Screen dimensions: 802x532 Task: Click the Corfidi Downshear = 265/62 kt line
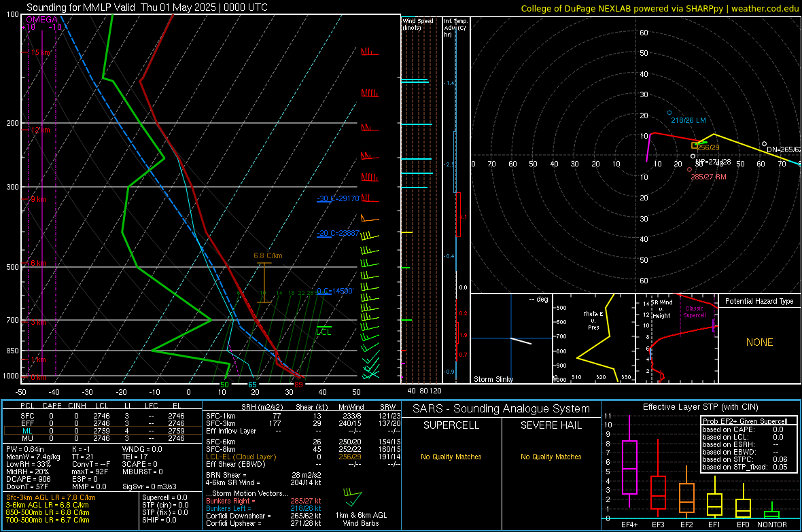[264, 516]
